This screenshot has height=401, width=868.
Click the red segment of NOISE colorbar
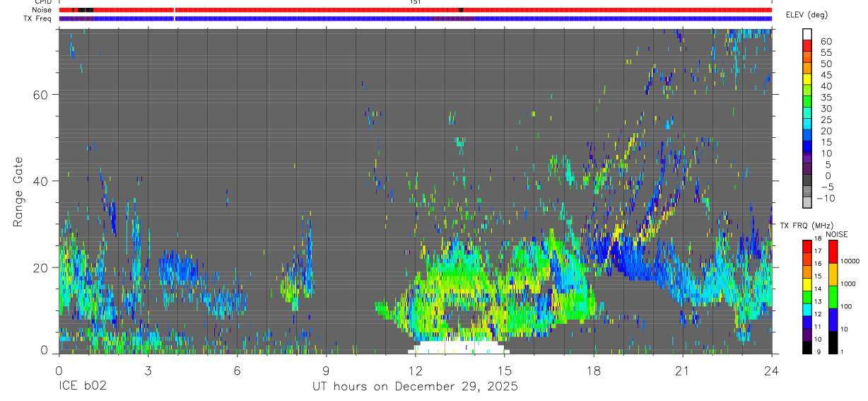(x=833, y=252)
